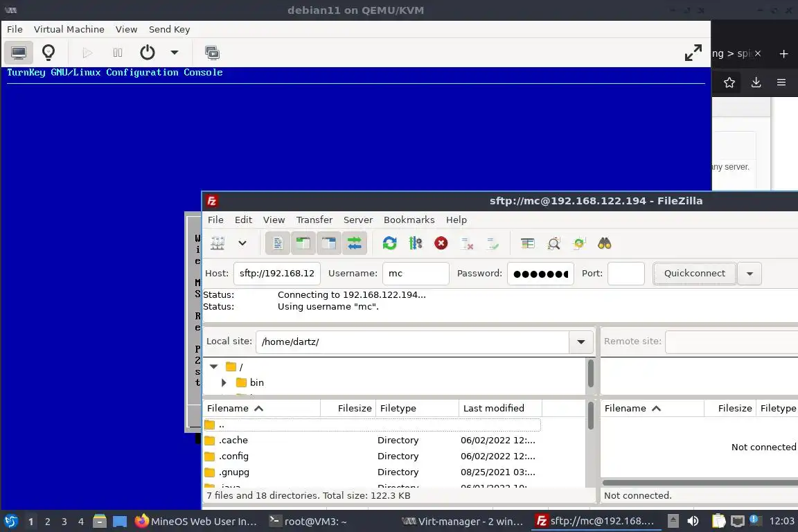Sort local files by Last modified
The image size is (798, 532).
click(x=500, y=408)
